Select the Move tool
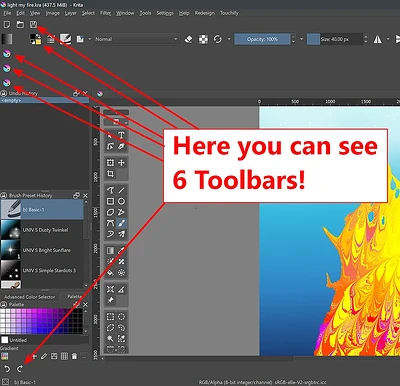 (x=121, y=163)
